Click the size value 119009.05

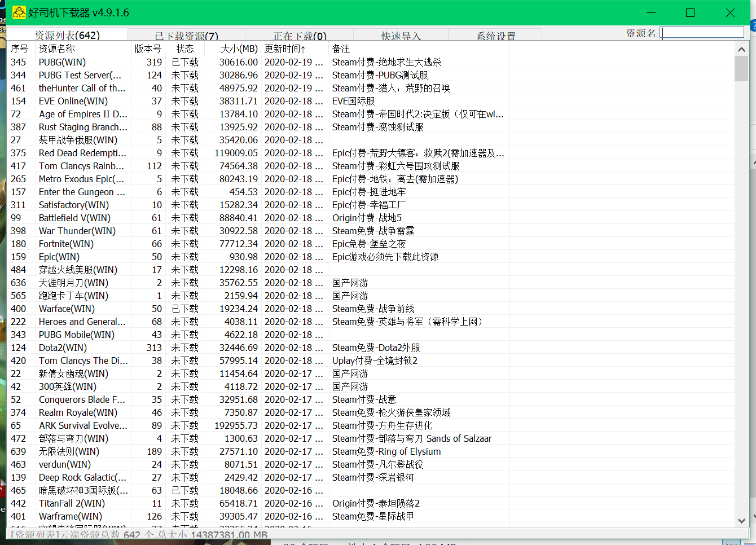(236, 153)
